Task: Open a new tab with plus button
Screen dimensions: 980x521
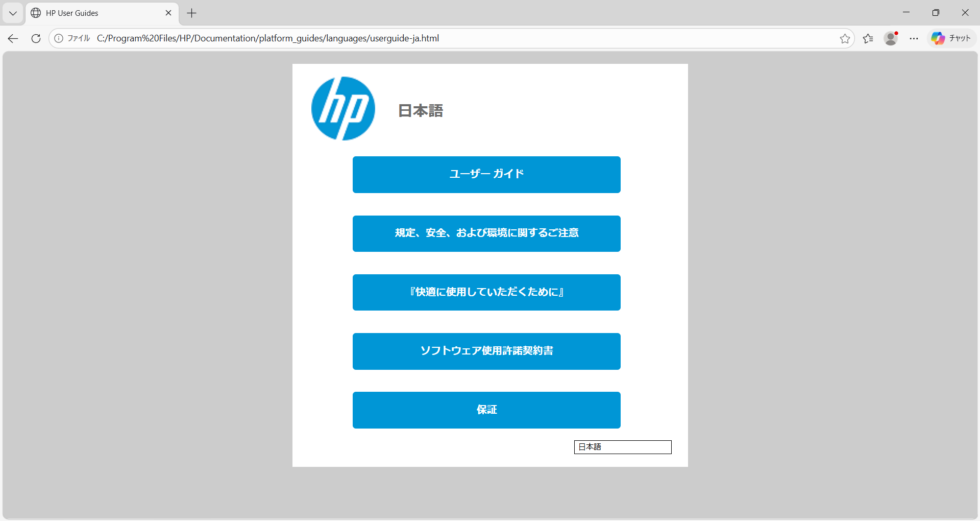Action: point(192,13)
